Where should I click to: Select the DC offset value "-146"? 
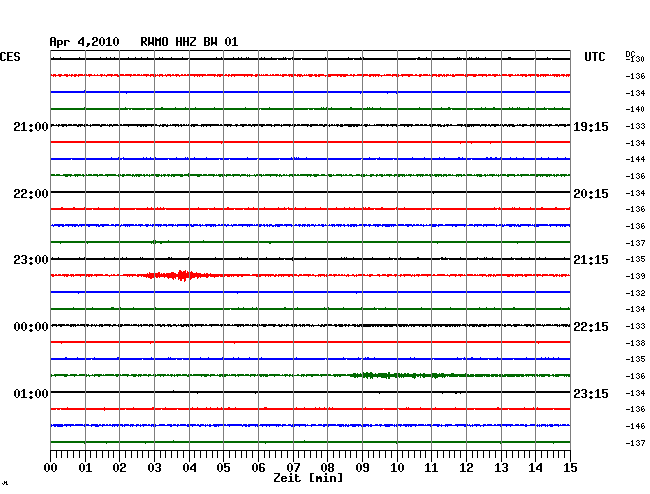(x=635, y=426)
